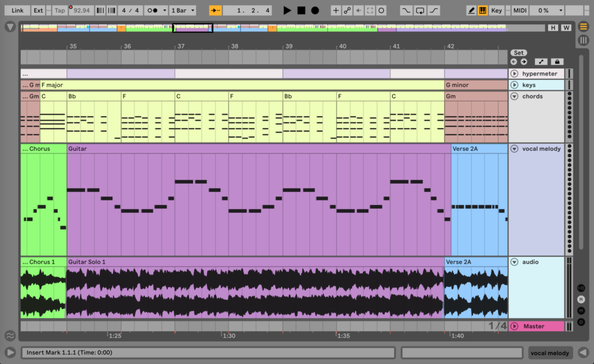Unfold the Master track

(x=515, y=326)
